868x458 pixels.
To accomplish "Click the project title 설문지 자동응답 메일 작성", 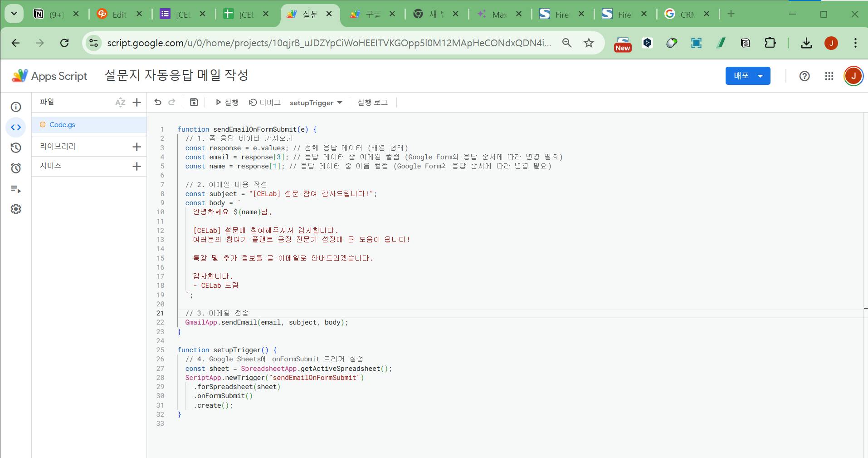I will [176, 75].
